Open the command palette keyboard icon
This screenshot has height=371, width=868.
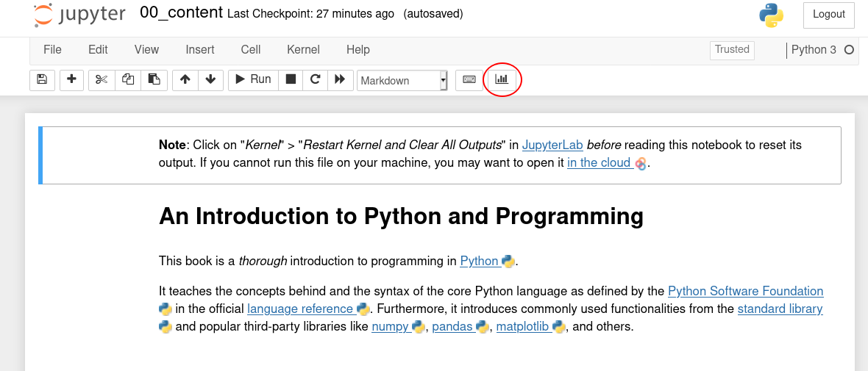469,79
